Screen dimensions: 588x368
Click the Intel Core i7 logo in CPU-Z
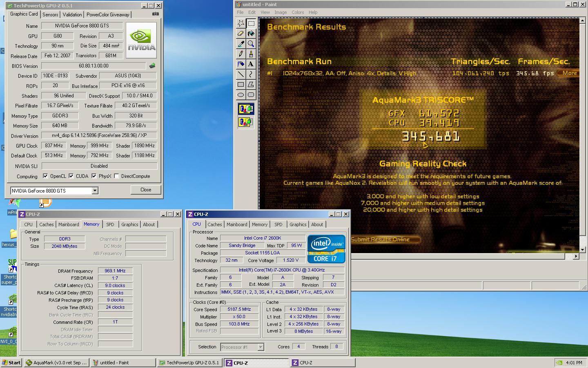326,249
